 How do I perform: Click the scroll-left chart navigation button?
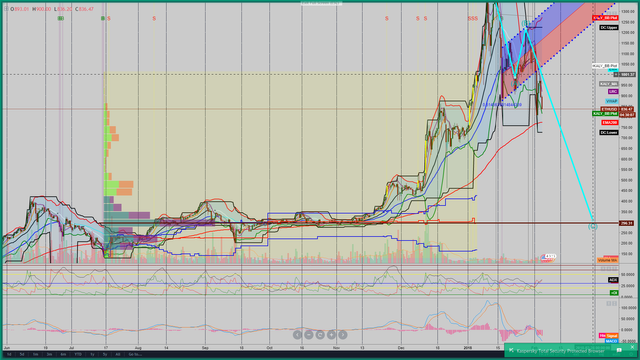(298, 335)
